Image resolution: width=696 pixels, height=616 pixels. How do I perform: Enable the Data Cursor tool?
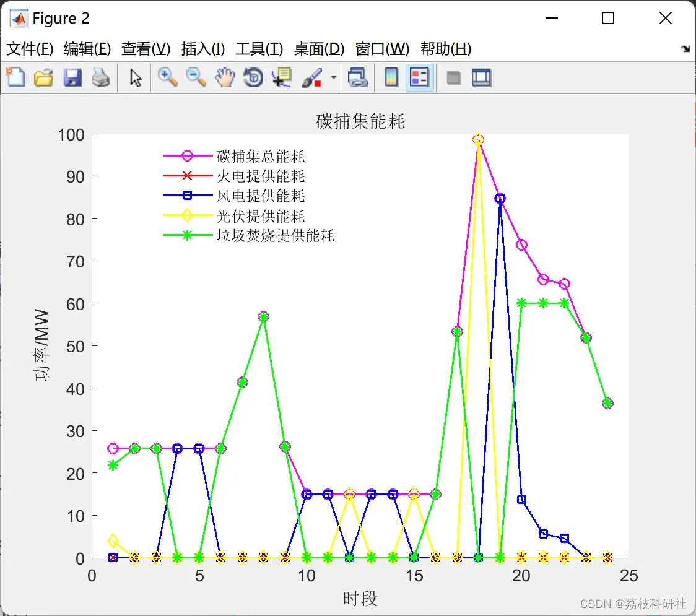point(282,77)
